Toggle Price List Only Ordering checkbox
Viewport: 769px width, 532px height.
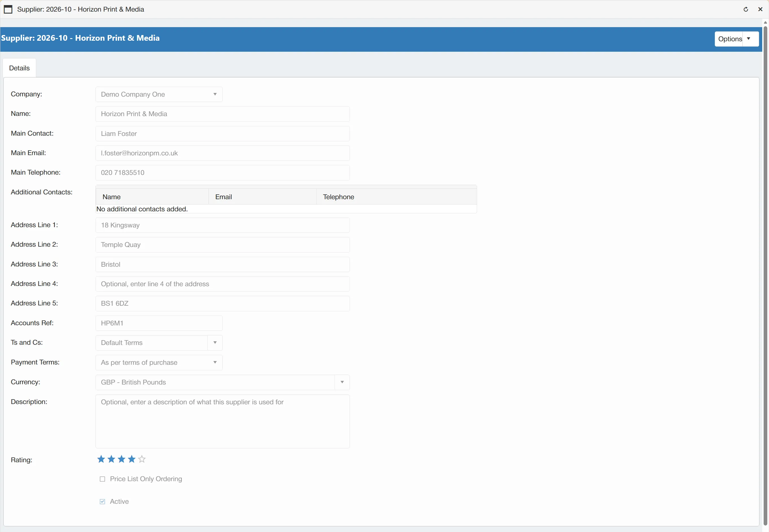tap(102, 479)
